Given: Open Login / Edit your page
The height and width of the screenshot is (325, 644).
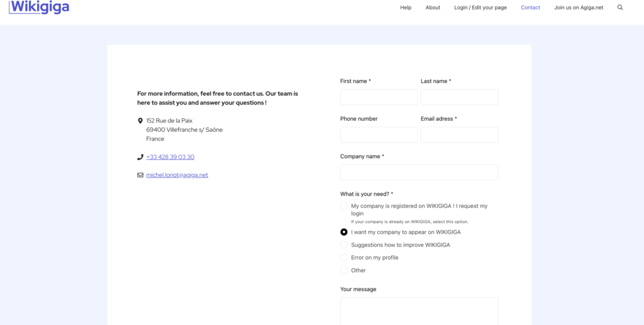Looking at the screenshot, I should (480, 8).
